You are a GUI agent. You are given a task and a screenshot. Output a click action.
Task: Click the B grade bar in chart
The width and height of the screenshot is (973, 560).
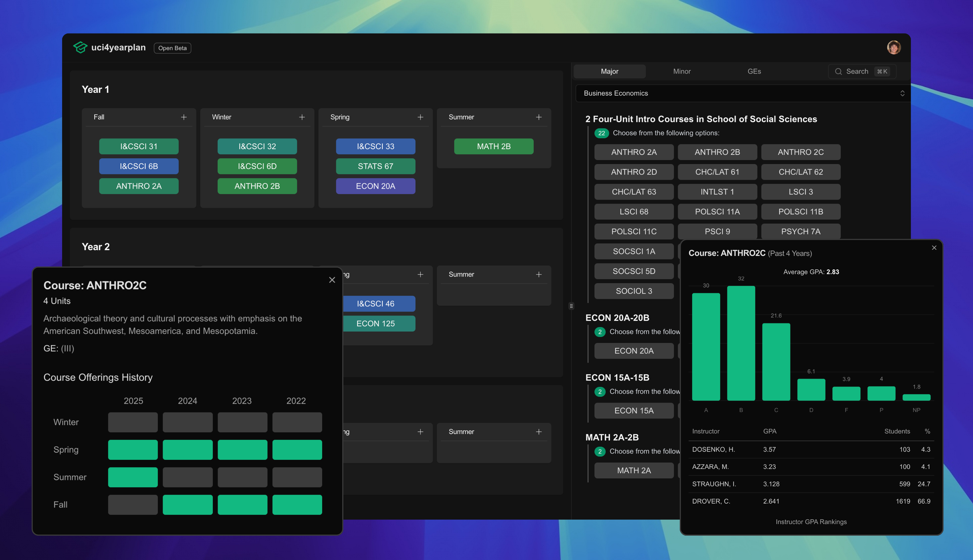pyautogui.click(x=741, y=343)
